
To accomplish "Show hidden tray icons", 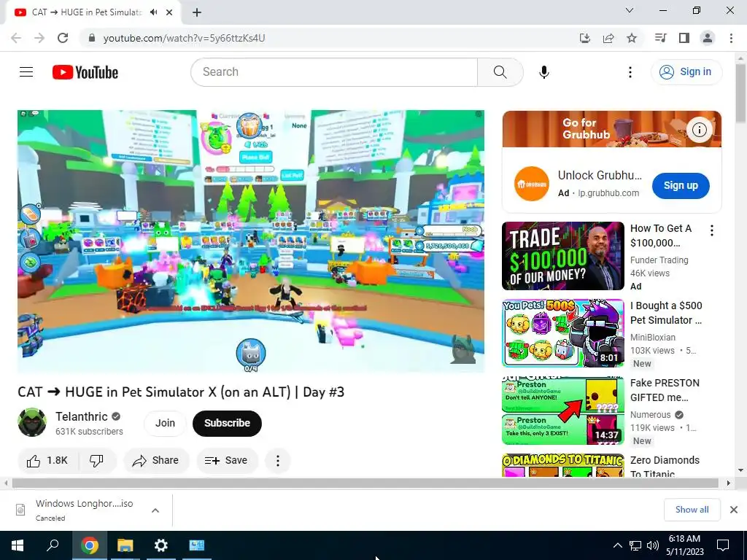I will pyautogui.click(x=617, y=545).
